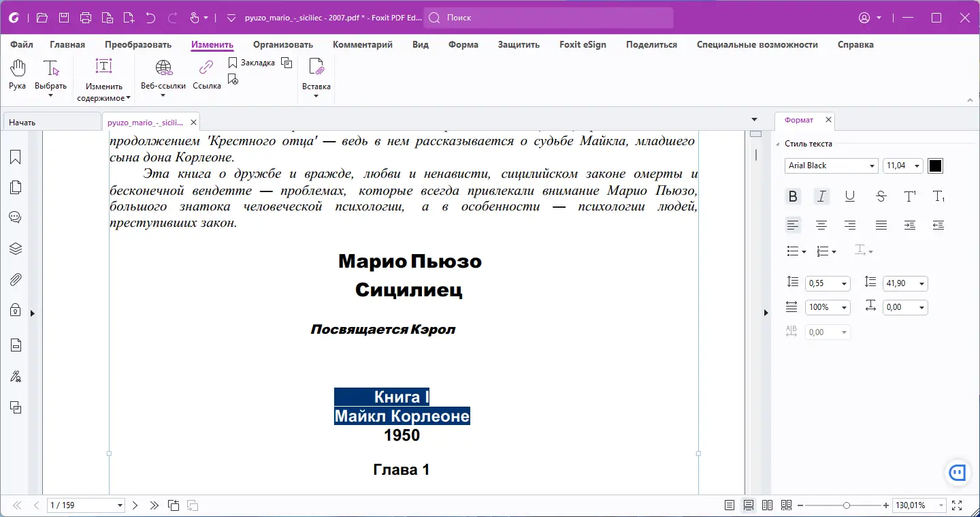Choose the Выбрать text selection tool
The width and height of the screenshot is (980, 517).
[x=51, y=78]
